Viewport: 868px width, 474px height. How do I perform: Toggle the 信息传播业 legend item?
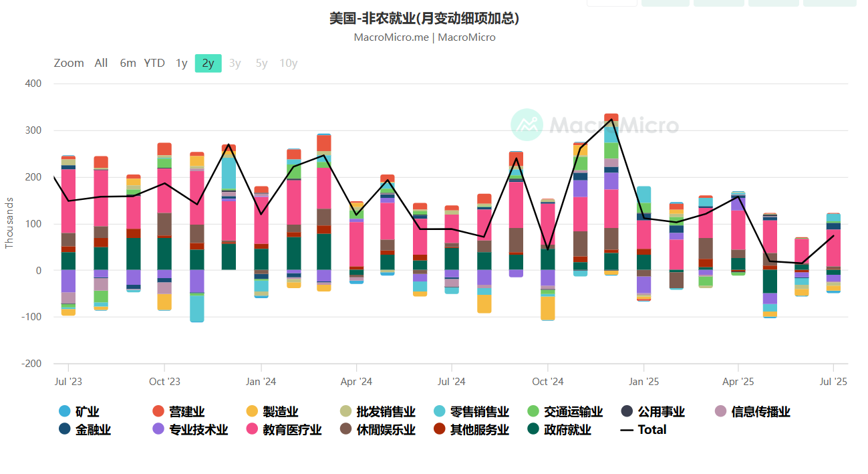[x=752, y=412]
